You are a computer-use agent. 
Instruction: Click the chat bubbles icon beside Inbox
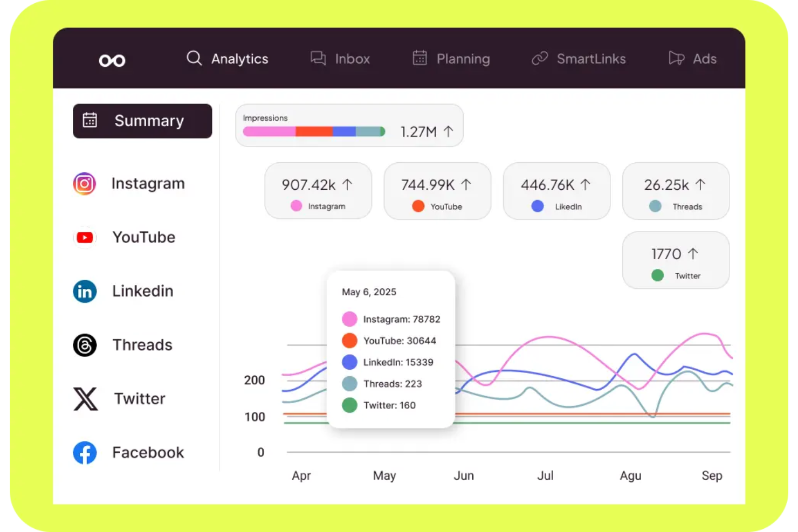click(x=318, y=58)
